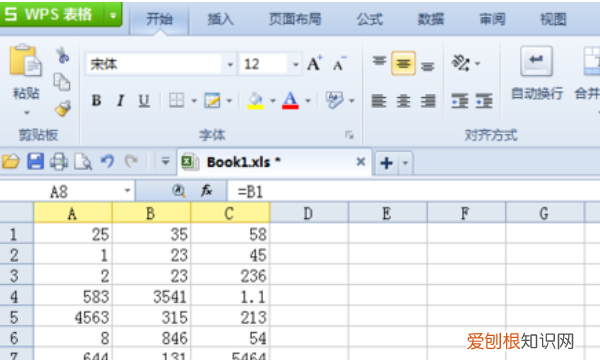Click the Insert Function fx icon
This screenshot has height=360, width=600.
tap(206, 190)
